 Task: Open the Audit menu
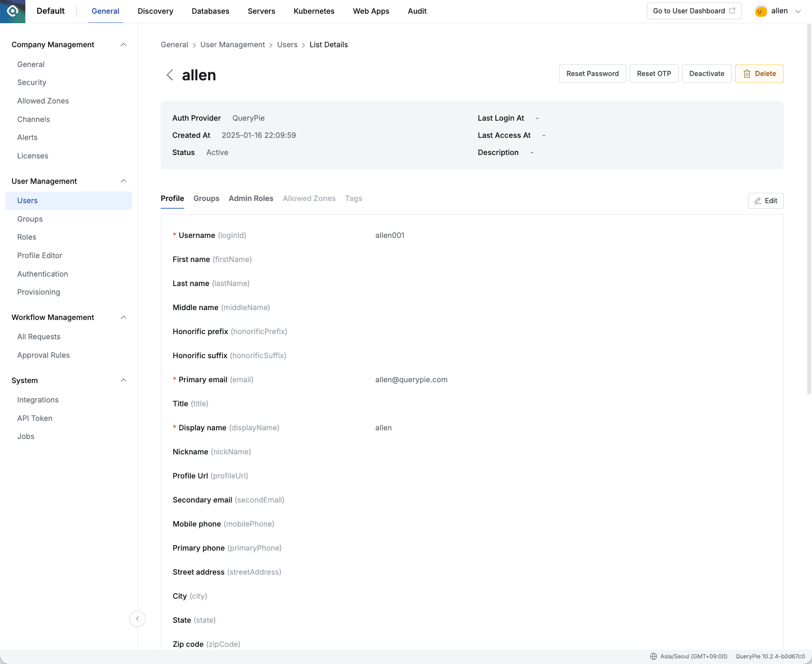coord(417,11)
